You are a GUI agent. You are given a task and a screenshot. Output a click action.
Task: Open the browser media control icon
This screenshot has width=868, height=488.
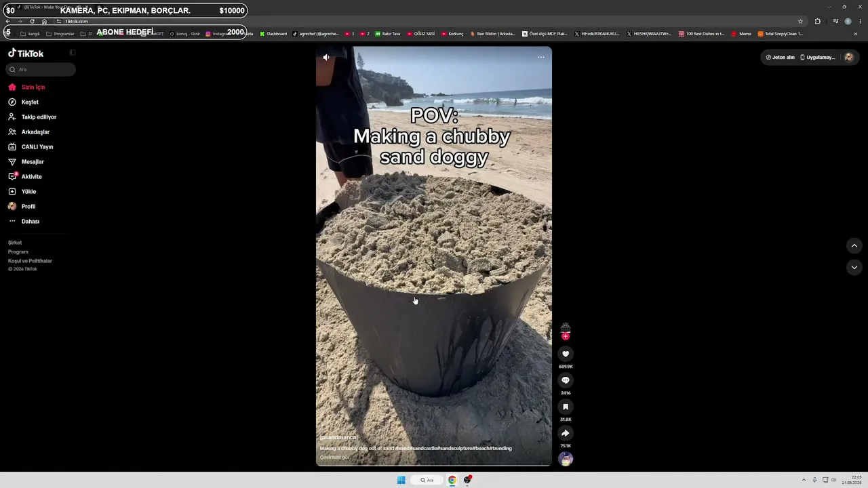(835, 21)
